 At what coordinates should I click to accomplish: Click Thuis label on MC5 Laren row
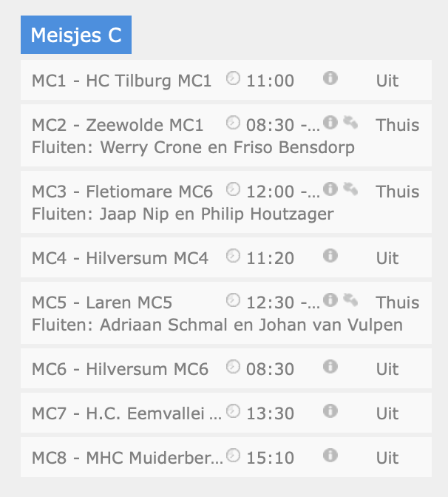tap(397, 302)
